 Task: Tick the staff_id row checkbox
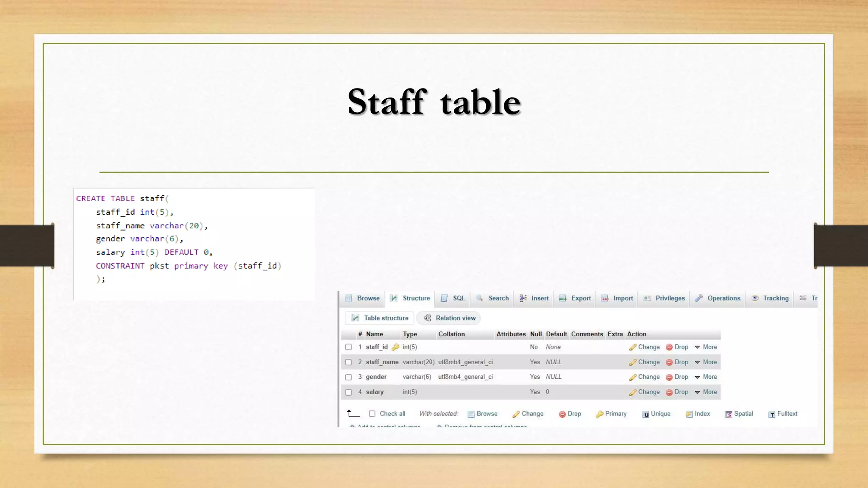tap(348, 347)
